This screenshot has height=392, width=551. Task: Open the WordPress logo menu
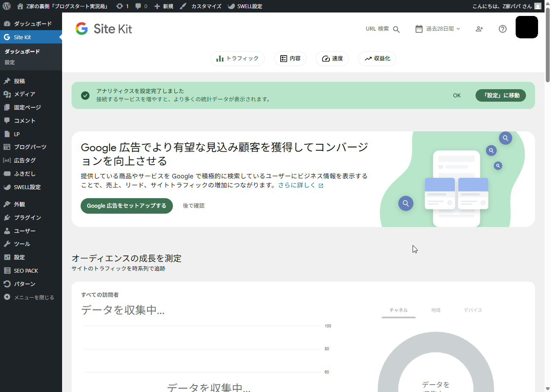6,6
